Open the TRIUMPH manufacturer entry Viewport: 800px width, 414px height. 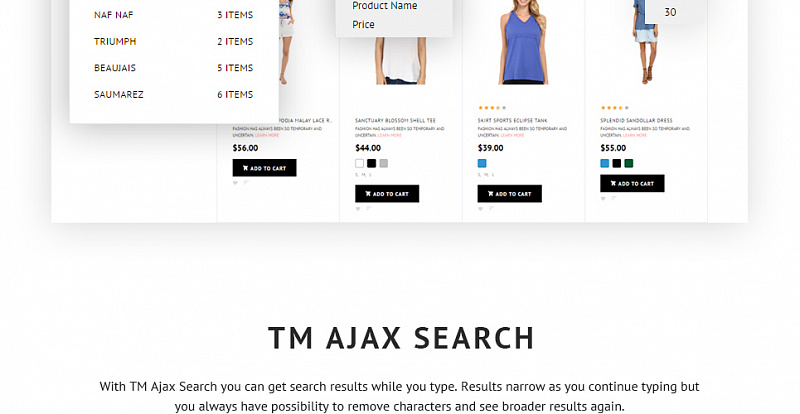(x=173, y=41)
